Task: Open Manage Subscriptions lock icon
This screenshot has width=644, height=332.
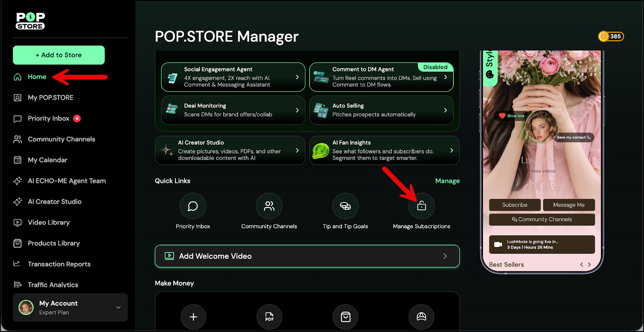Action: click(421, 206)
